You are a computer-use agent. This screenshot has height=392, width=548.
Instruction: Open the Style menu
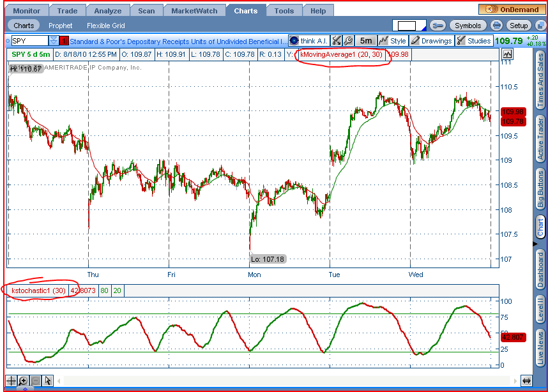pyautogui.click(x=392, y=41)
